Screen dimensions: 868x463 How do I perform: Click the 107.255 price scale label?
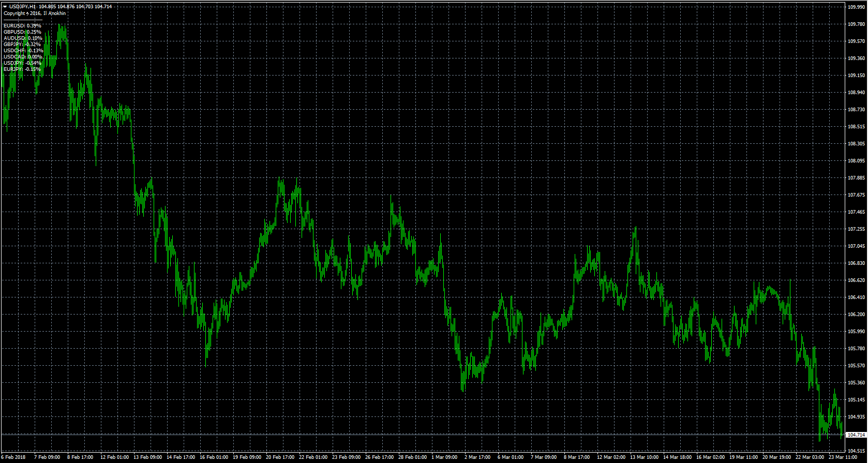pos(856,229)
